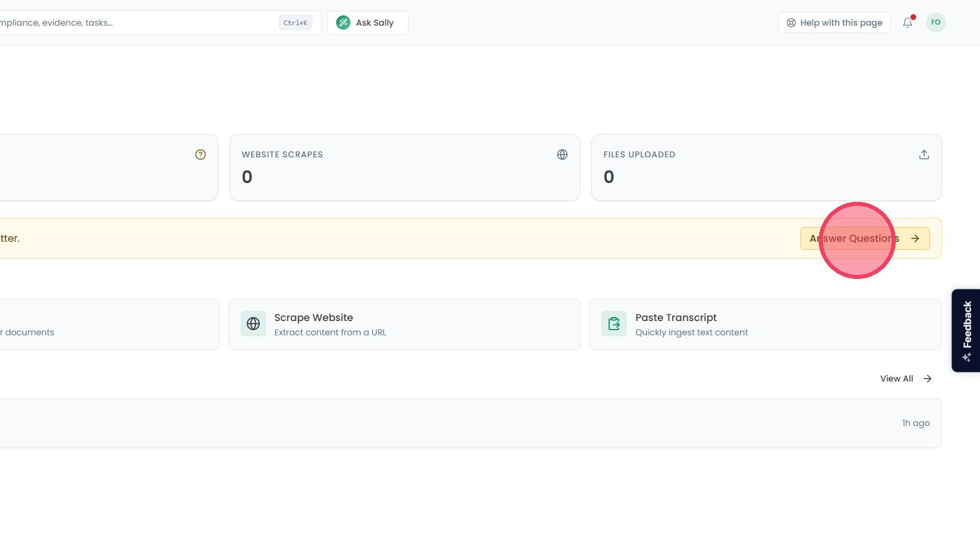Screen dimensions: 980x548
Task: Click View All link
Action: 906,379
